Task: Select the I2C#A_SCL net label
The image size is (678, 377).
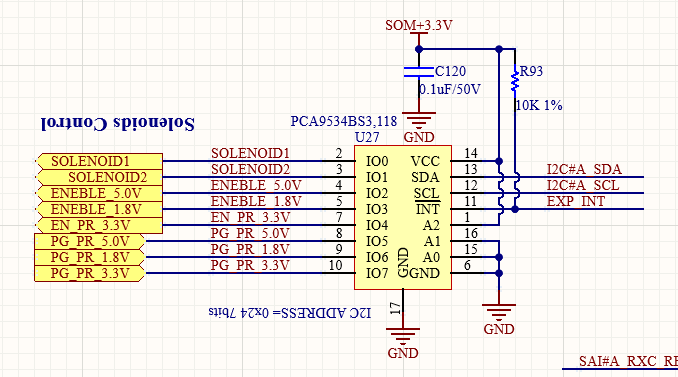Action: click(583, 185)
